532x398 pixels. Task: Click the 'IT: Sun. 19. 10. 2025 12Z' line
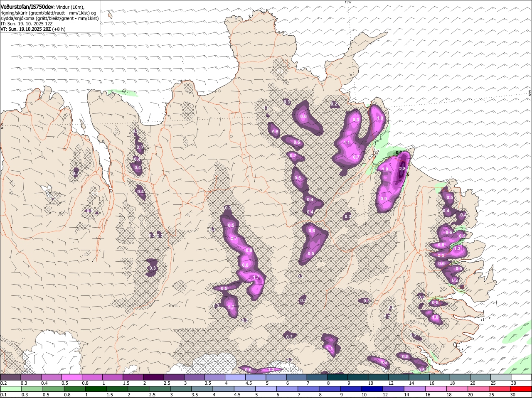tap(27, 24)
